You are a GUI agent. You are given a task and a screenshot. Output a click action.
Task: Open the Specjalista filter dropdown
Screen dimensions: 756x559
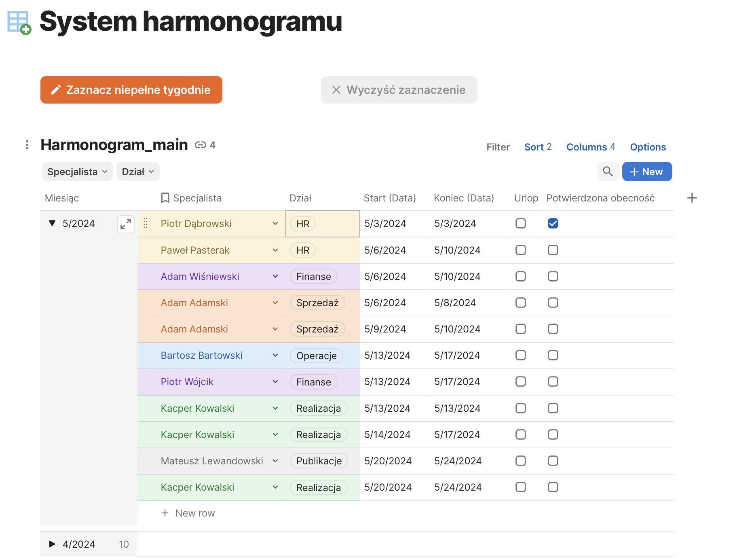point(77,172)
